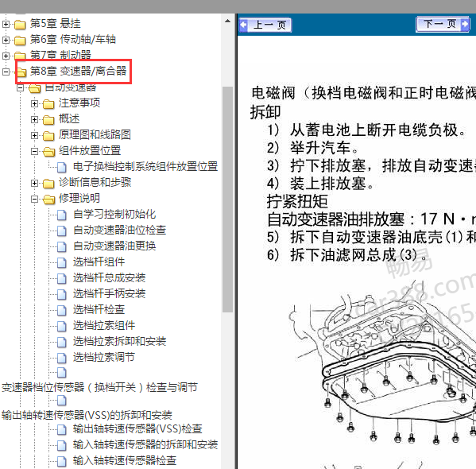The height and width of the screenshot is (469, 476).
Task: Expand the 诊断信息和步骤 folder node
Action: 35,183
